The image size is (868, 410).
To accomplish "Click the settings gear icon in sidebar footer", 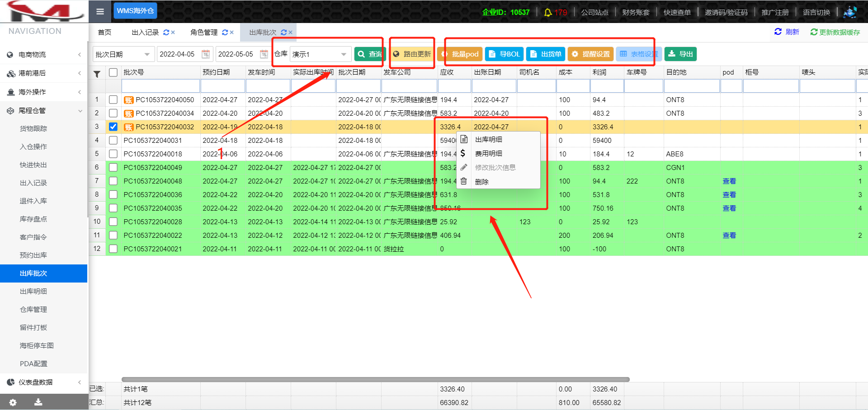I will pos(13,402).
